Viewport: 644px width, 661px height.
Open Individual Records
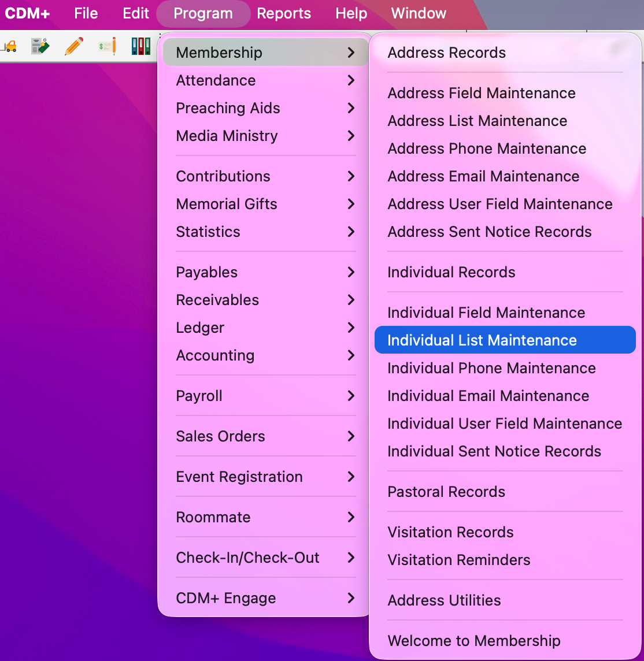[505, 272]
